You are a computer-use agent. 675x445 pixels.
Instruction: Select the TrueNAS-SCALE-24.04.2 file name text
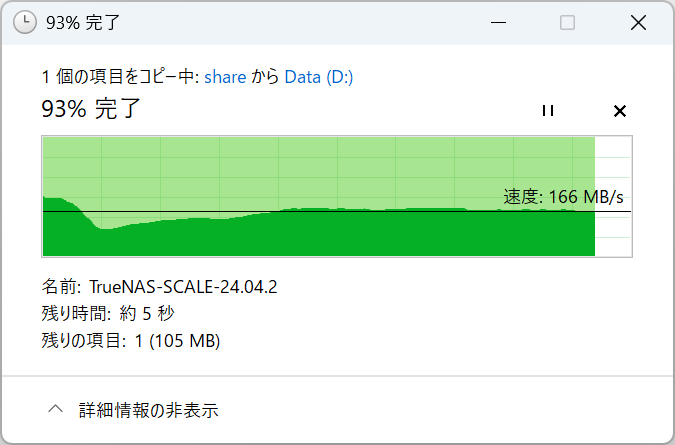click(x=183, y=287)
